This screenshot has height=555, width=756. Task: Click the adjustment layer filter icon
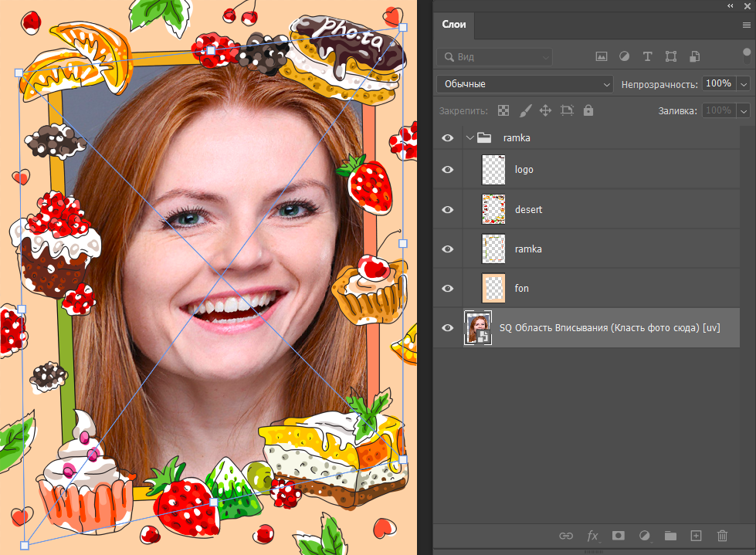[x=624, y=56]
